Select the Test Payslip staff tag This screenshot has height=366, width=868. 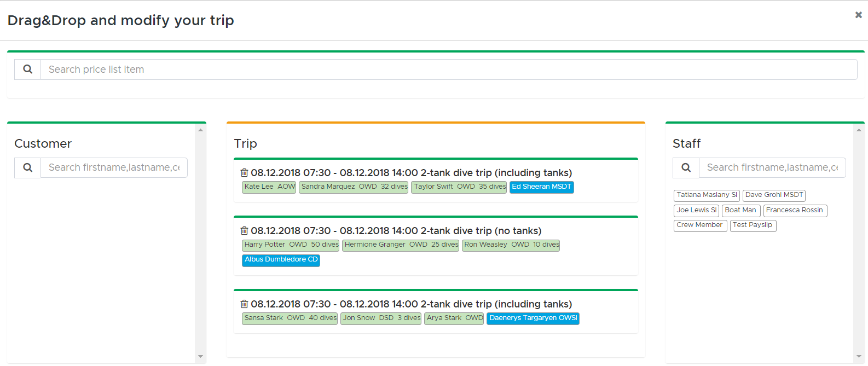[x=753, y=225]
